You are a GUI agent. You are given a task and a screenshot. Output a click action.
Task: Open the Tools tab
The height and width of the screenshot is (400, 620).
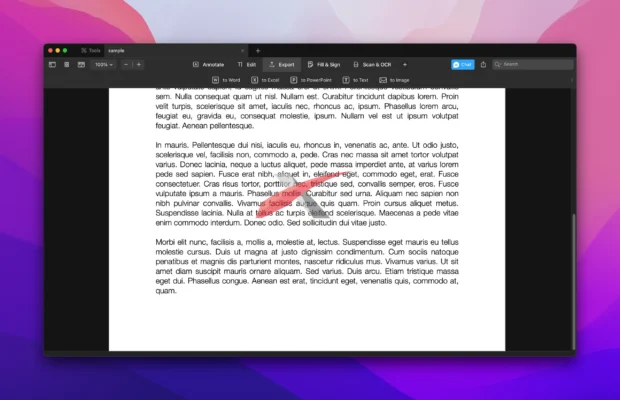point(91,51)
